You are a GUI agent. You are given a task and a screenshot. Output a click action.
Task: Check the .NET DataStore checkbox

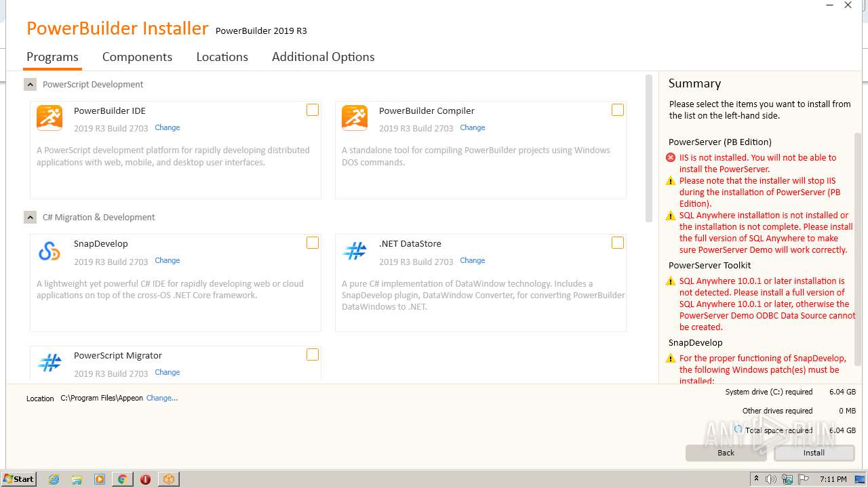pos(618,243)
